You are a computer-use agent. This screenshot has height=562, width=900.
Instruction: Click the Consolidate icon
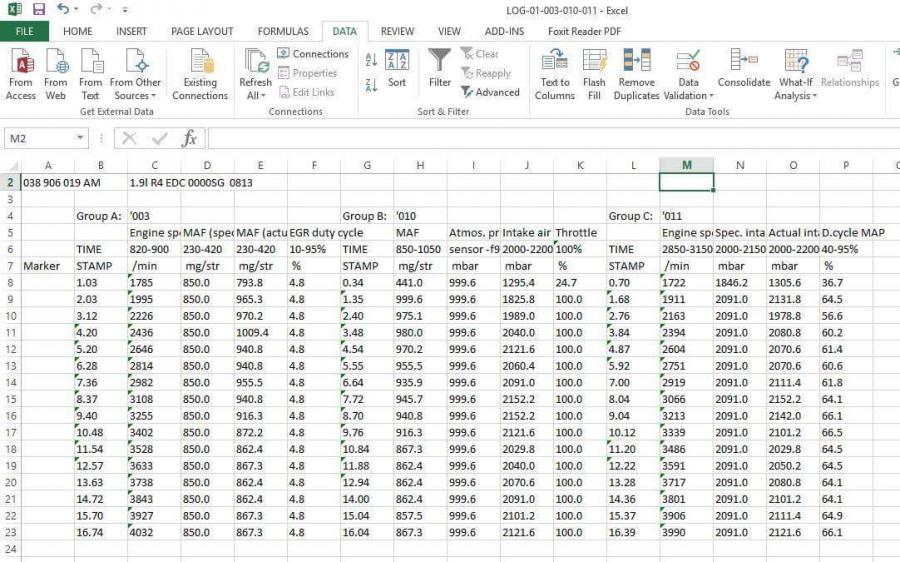click(x=744, y=62)
